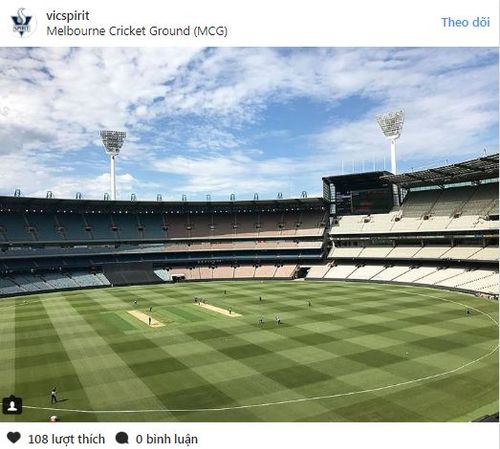Like the post with heart icon
This screenshot has width=500, height=449.
(x=14, y=438)
